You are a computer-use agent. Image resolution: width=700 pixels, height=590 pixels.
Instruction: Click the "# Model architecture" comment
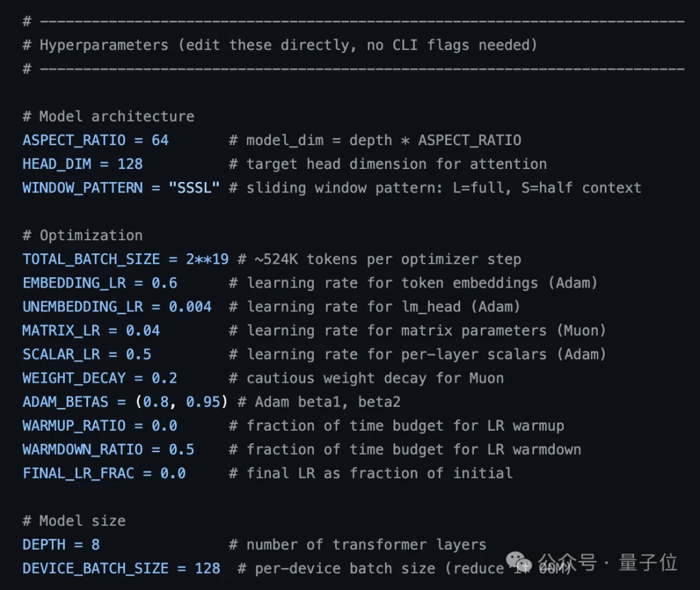click(108, 117)
